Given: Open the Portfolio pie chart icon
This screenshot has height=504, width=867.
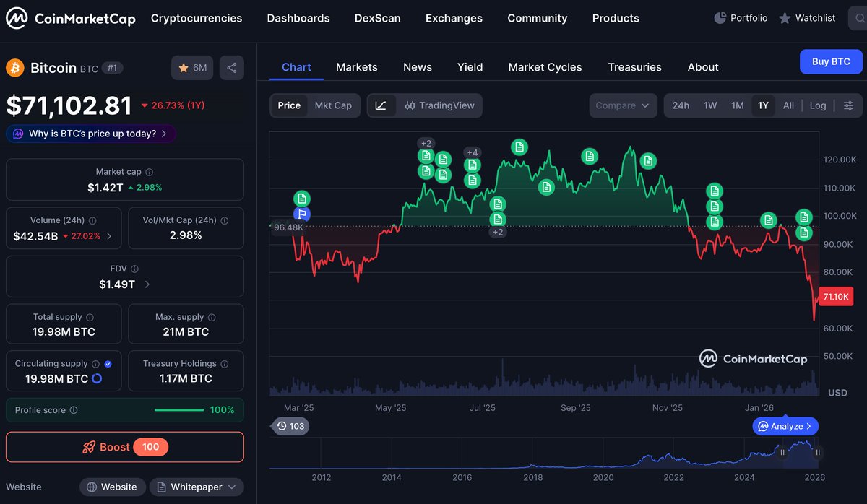Looking at the screenshot, I should click(720, 18).
